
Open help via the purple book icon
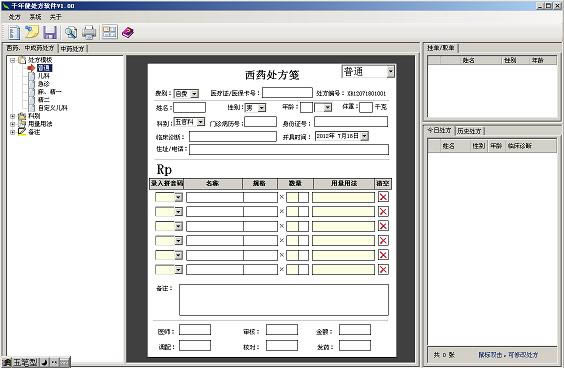[x=128, y=32]
